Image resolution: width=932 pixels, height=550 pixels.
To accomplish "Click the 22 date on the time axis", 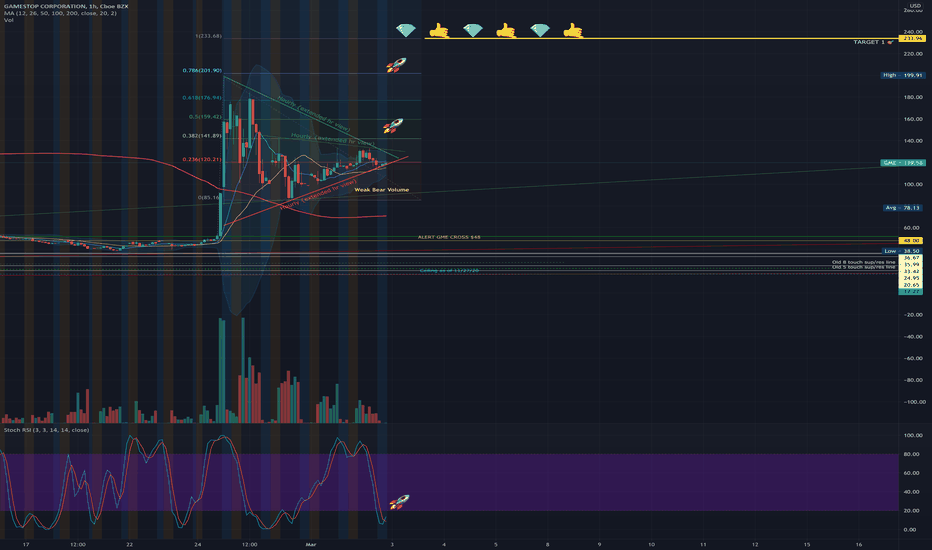I will 130,544.
